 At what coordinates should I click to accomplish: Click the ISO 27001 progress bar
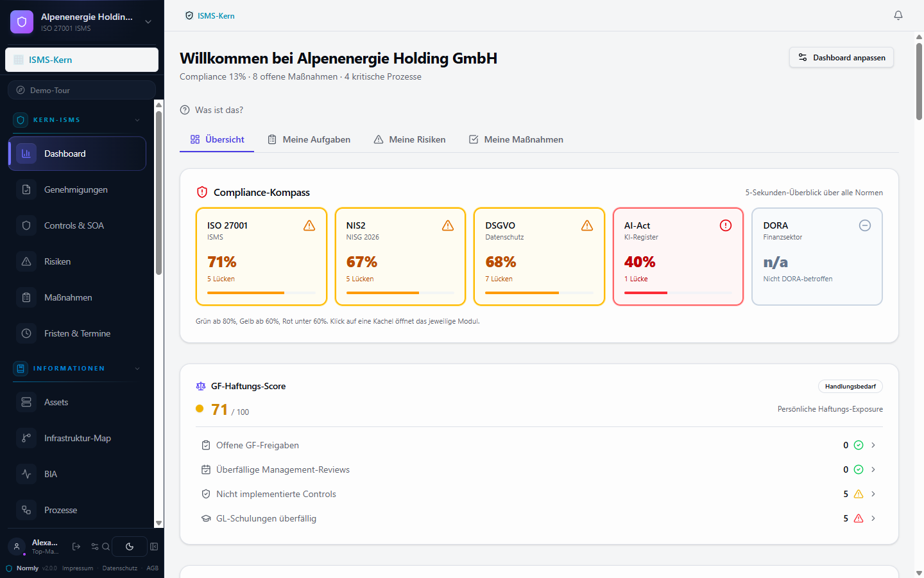pyautogui.click(x=261, y=293)
